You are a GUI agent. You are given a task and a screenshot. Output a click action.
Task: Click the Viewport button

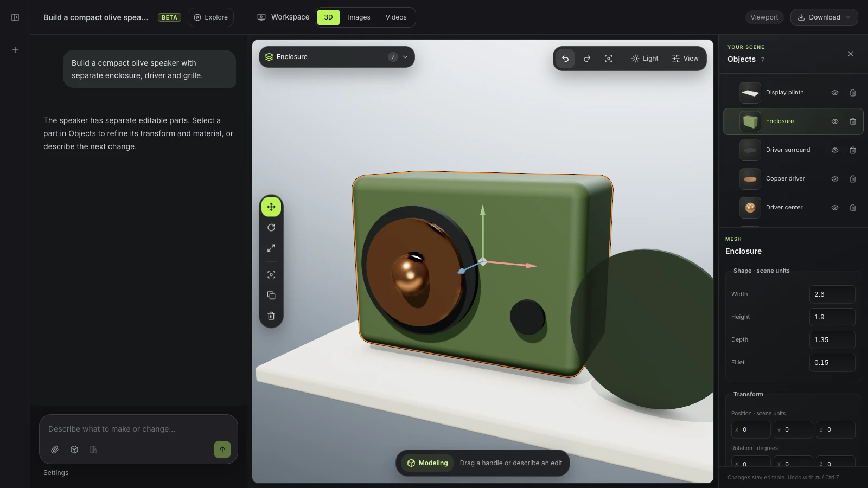click(764, 17)
